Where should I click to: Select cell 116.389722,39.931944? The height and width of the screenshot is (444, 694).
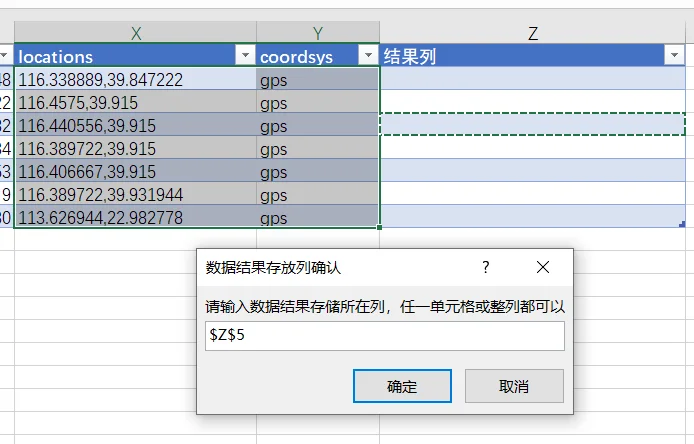(x=135, y=193)
